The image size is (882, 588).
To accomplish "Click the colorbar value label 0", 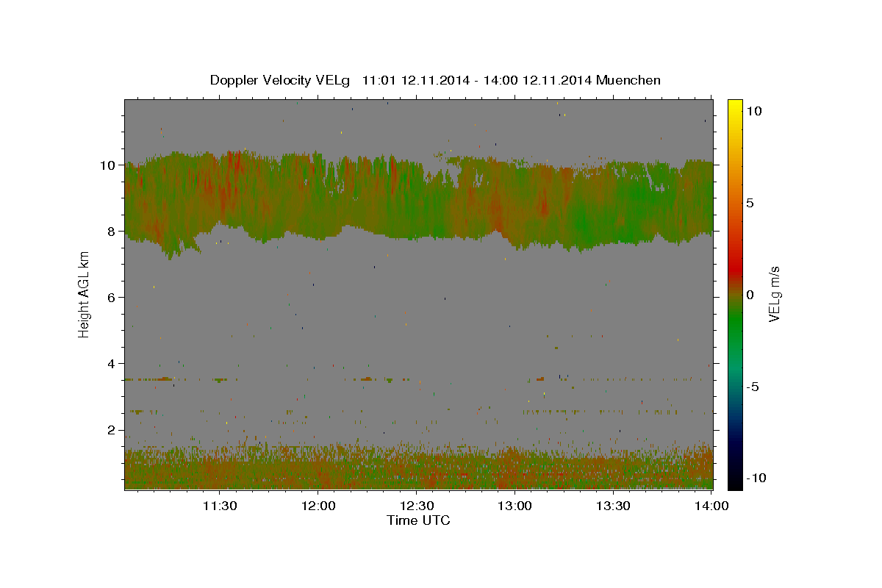I will coord(751,295).
